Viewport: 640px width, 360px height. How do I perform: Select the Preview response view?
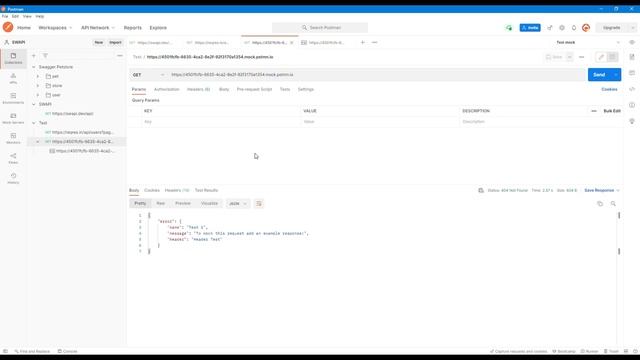pos(183,203)
